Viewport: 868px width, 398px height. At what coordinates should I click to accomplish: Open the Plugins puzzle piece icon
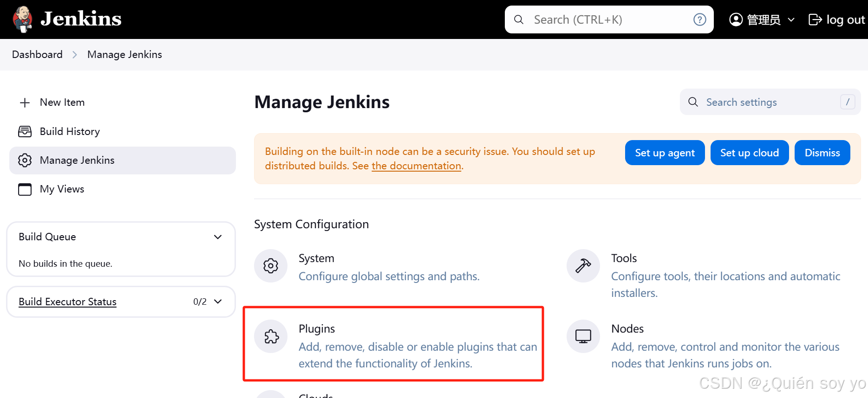[271, 336]
